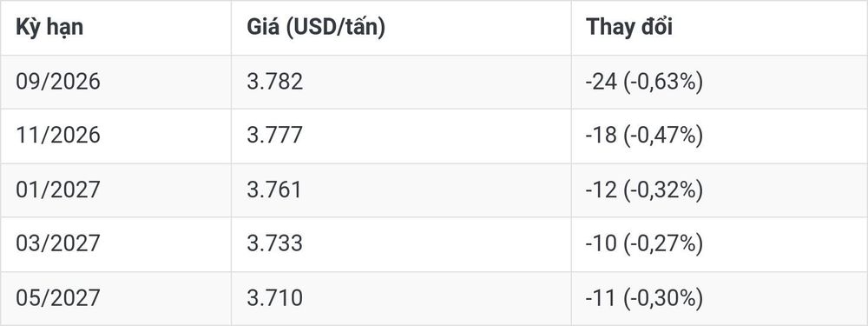Select the 05/2027 contract cell

click(x=58, y=297)
